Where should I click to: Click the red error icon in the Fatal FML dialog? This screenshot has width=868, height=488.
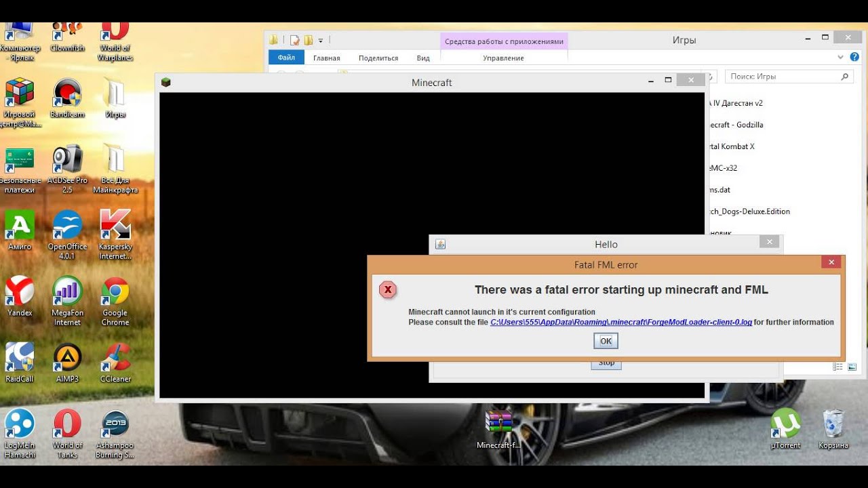click(388, 290)
